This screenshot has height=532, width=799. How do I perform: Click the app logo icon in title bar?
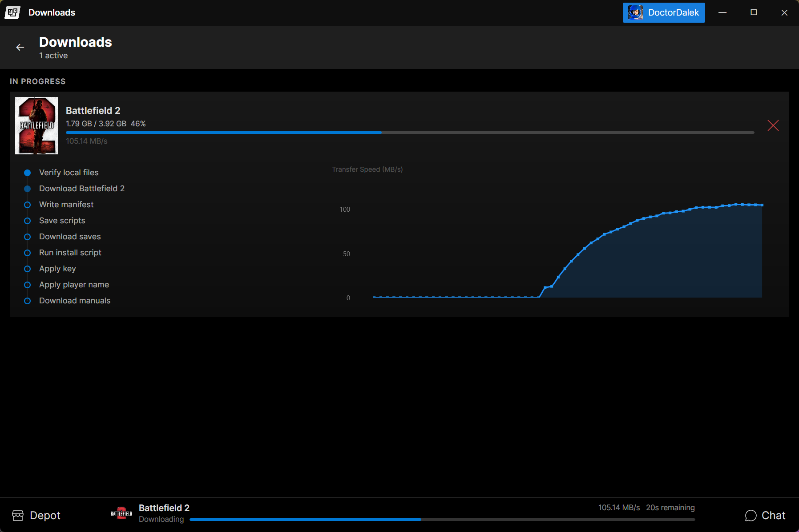pos(12,12)
